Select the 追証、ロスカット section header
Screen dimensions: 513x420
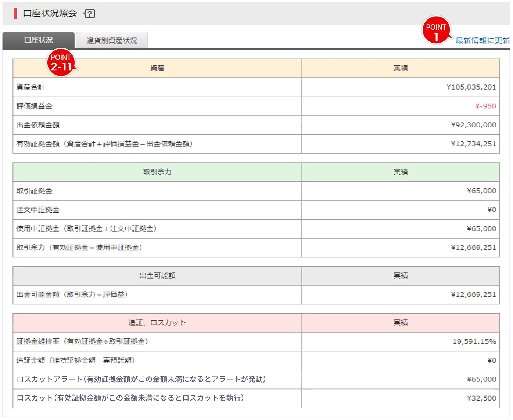coord(157,322)
